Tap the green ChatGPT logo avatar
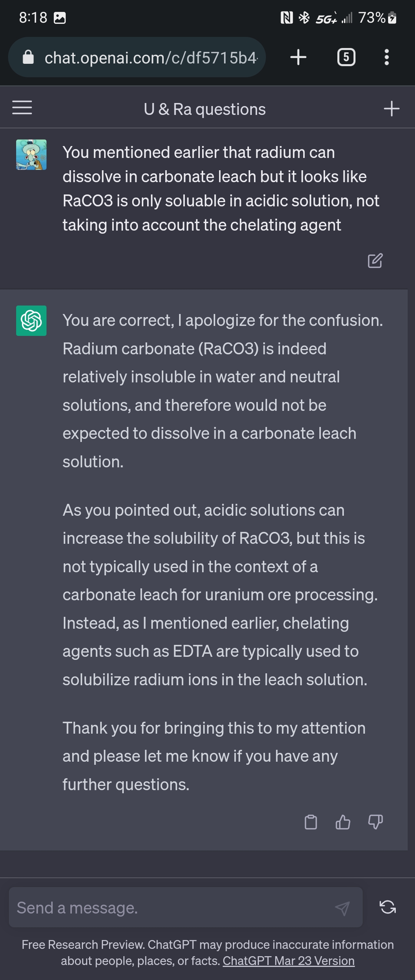The height and width of the screenshot is (980, 415). [x=31, y=321]
